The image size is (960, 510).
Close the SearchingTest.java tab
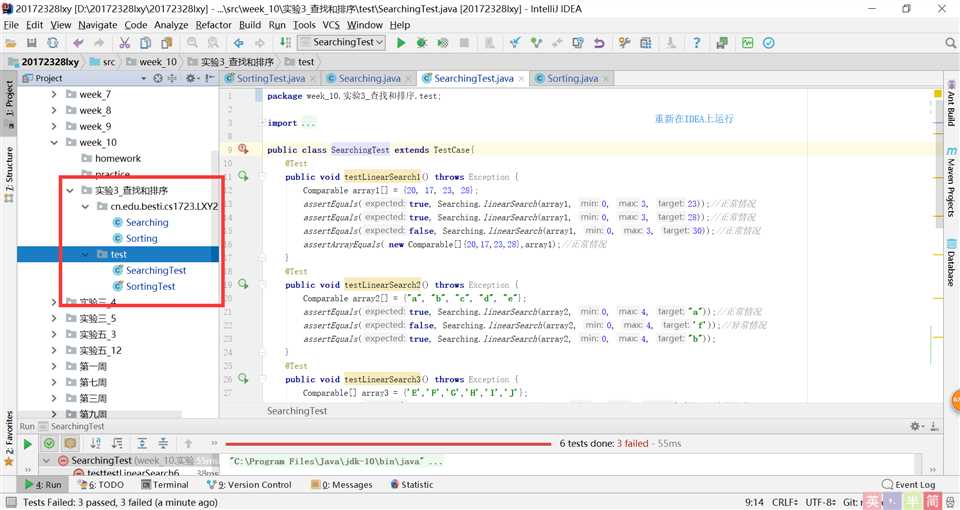(x=521, y=79)
